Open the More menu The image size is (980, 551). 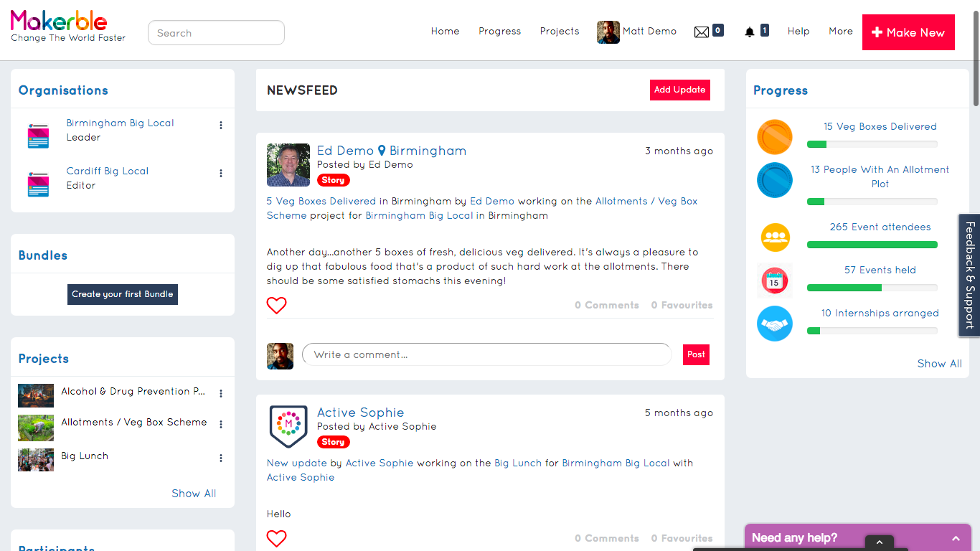841,32
